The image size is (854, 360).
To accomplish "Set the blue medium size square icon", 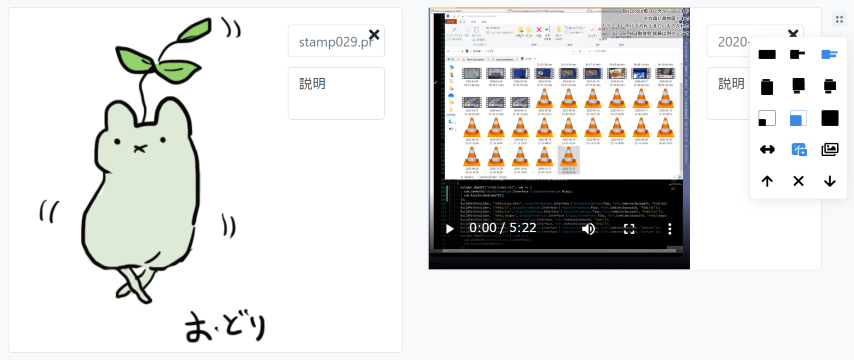I will click(798, 118).
